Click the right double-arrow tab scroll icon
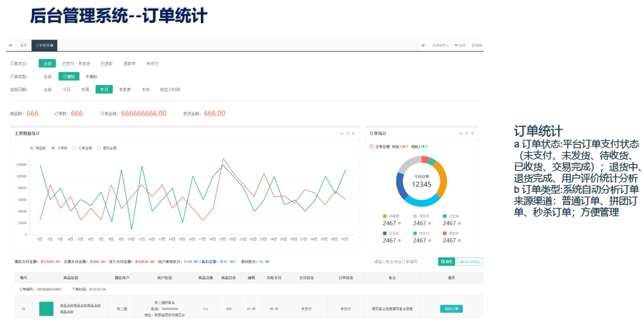This screenshot has width=644, height=326. (423, 45)
